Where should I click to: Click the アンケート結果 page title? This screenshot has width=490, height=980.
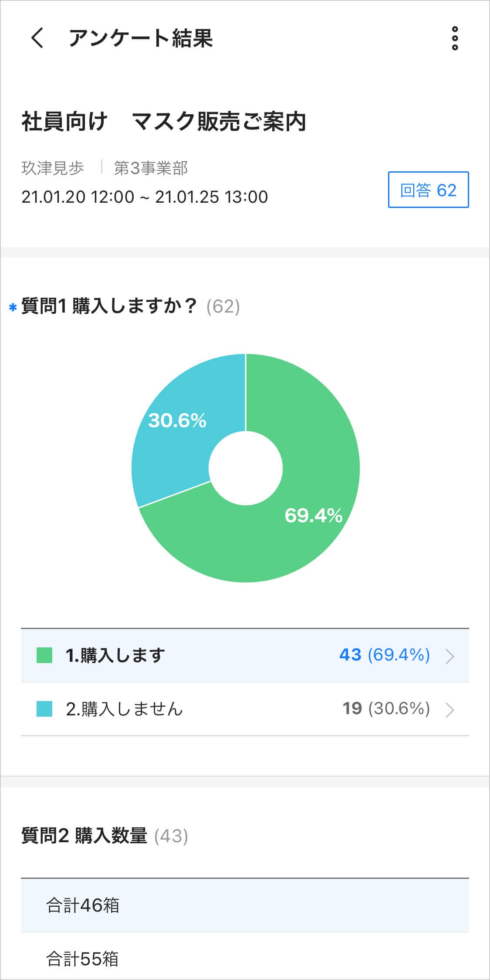(141, 38)
